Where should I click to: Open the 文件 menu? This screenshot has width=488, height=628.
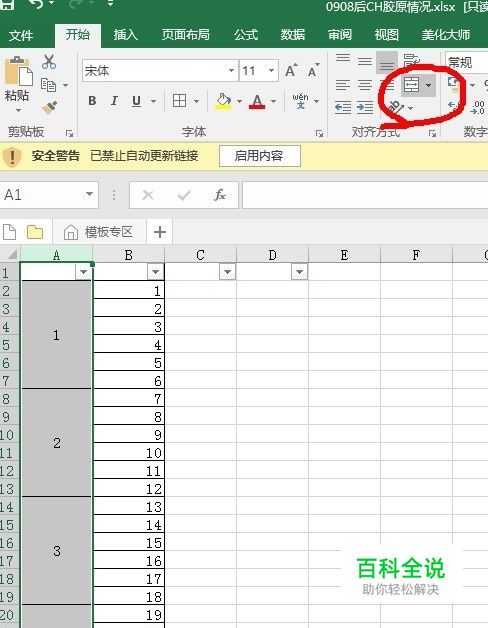(21, 35)
